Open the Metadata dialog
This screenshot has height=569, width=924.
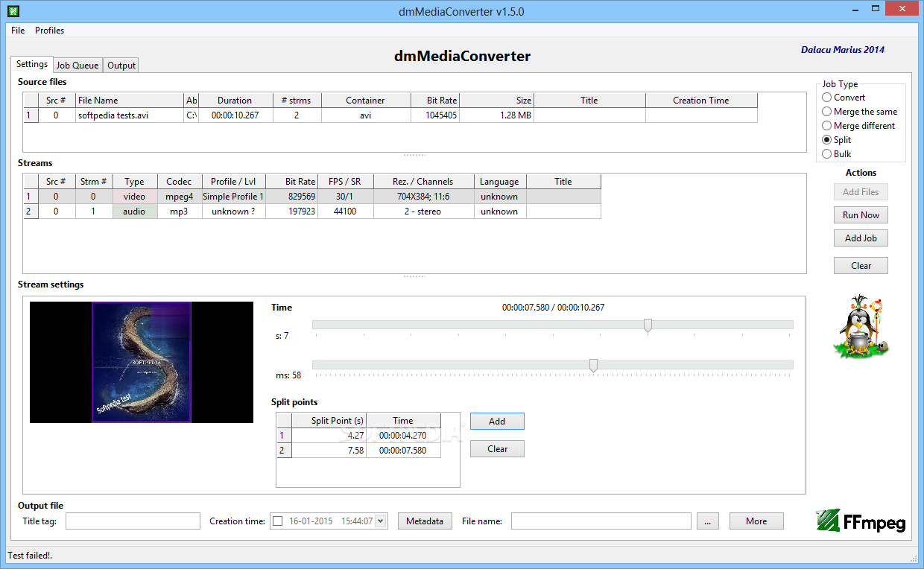(425, 521)
